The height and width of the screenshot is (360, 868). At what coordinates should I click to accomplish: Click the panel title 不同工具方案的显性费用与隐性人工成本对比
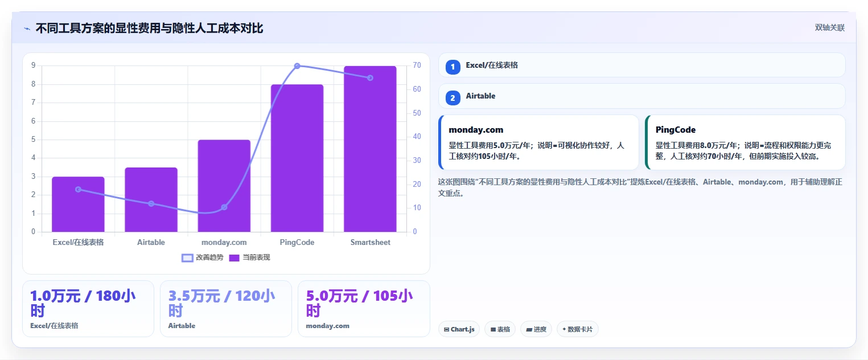click(149, 28)
